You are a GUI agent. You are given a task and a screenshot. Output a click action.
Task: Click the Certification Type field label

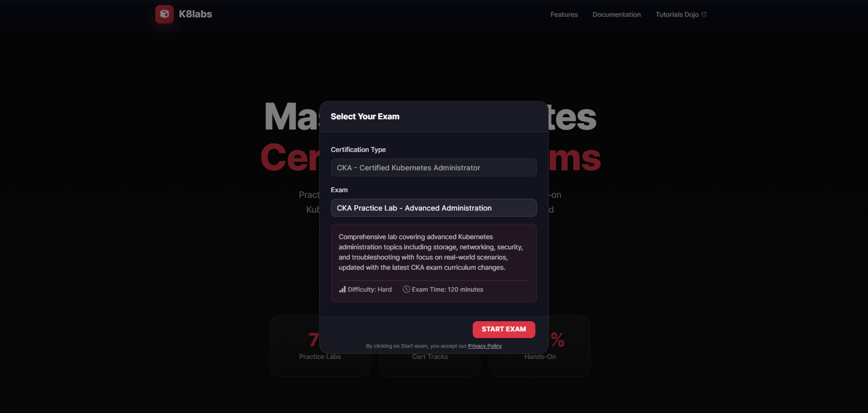tap(358, 150)
